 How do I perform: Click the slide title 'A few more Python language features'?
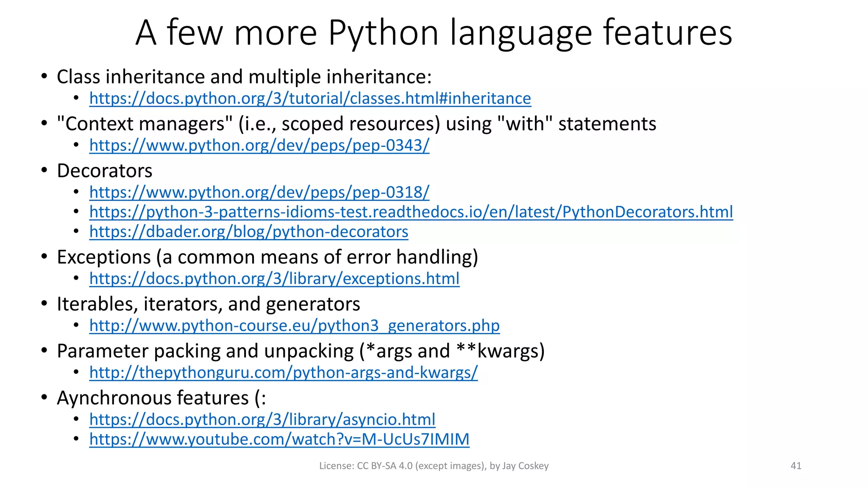(x=434, y=33)
